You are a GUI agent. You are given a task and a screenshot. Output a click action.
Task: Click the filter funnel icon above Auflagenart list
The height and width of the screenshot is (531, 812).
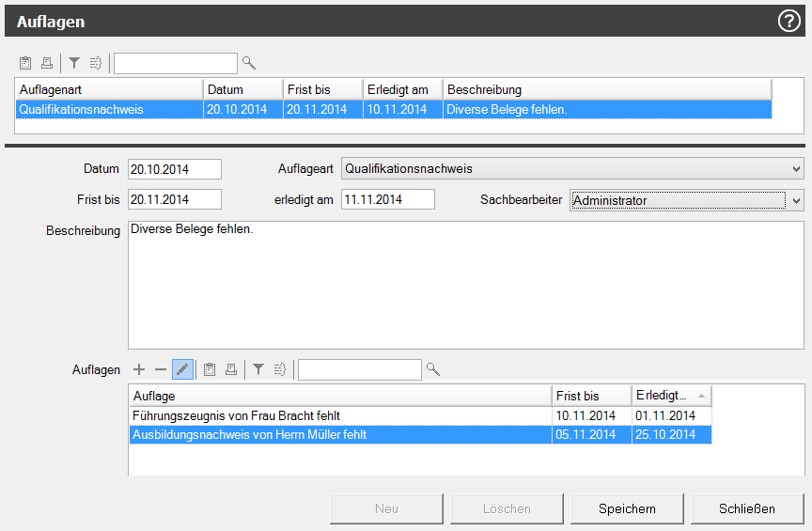[74, 63]
